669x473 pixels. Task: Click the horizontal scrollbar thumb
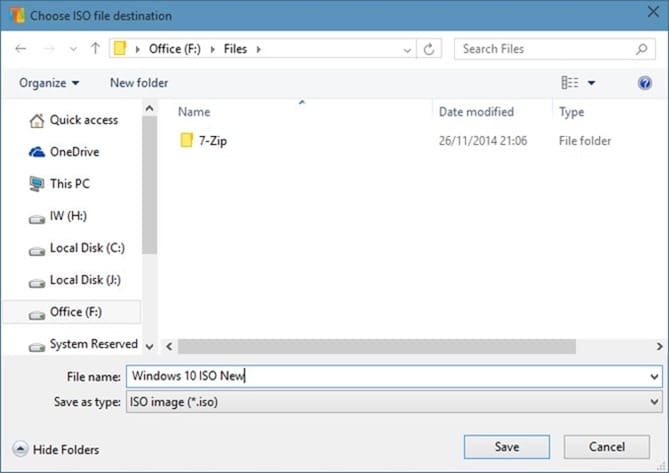tap(377, 346)
